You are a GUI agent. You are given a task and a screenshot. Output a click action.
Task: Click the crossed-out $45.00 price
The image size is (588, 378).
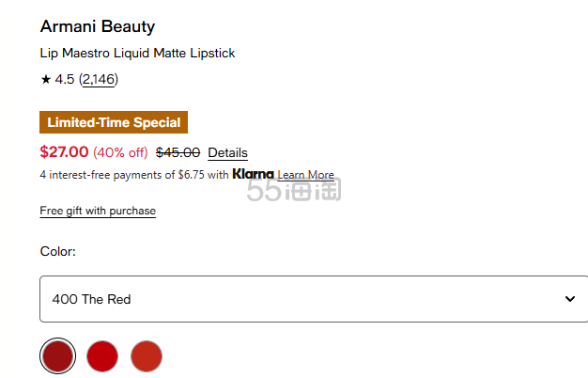pyautogui.click(x=178, y=152)
